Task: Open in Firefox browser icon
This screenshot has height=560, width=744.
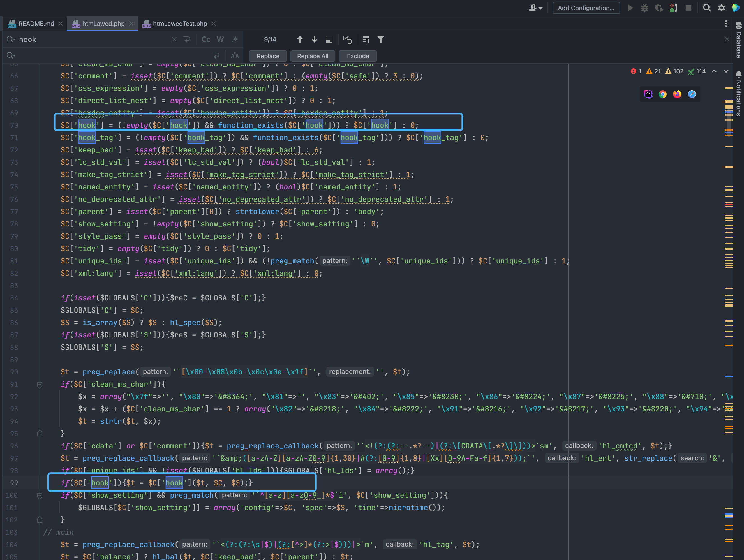Action: 677,94
